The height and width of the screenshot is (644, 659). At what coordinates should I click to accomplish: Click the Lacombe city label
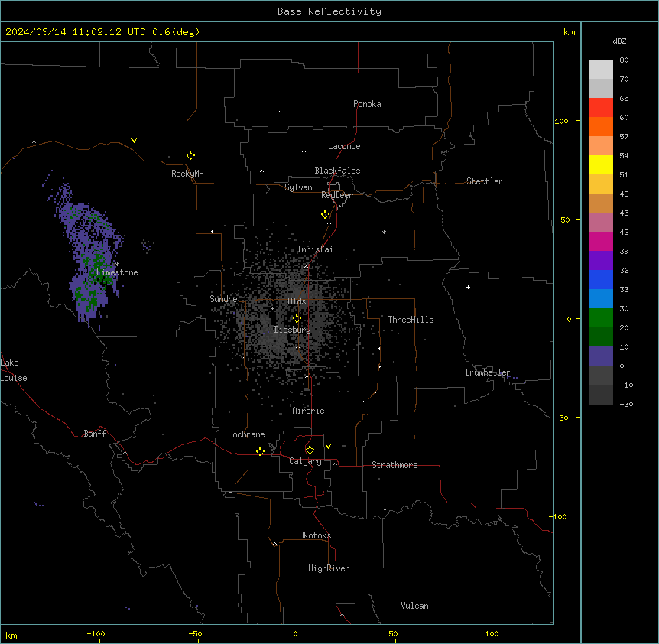(x=344, y=146)
